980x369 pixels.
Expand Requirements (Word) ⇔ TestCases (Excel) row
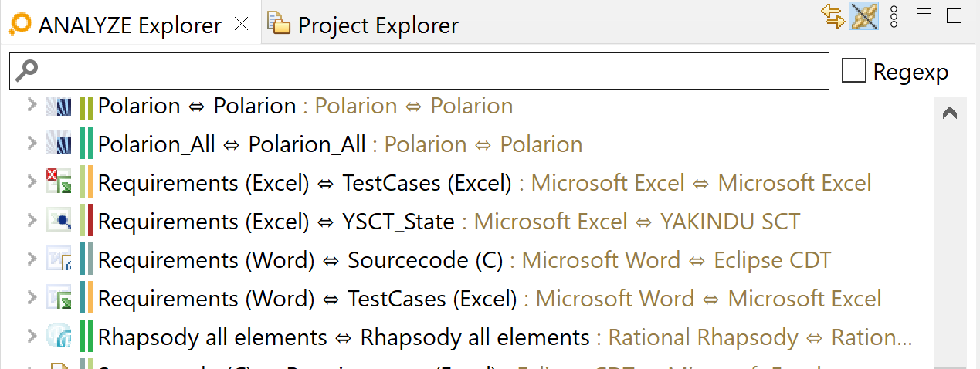[x=31, y=297]
